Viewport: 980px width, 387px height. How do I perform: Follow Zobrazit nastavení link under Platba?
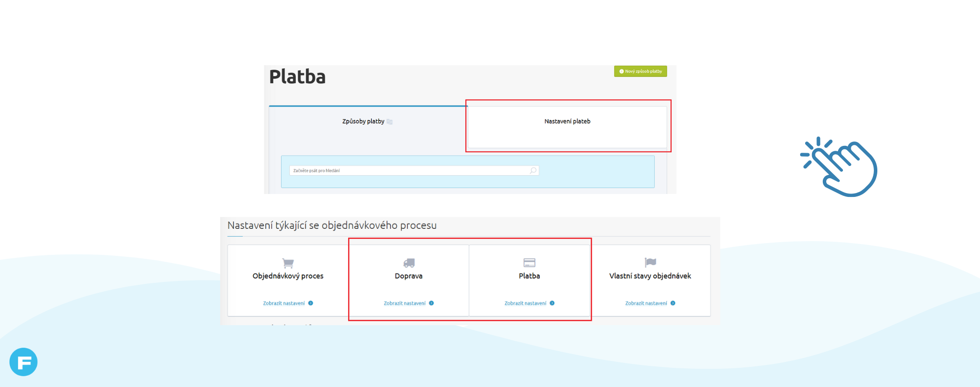click(x=525, y=303)
